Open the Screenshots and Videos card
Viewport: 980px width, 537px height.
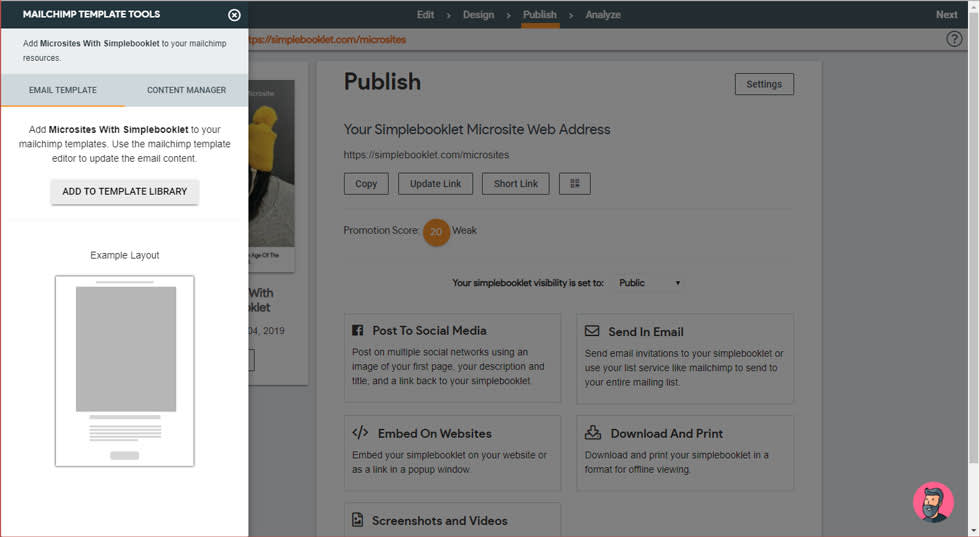pyautogui.click(x=452, y=519)
